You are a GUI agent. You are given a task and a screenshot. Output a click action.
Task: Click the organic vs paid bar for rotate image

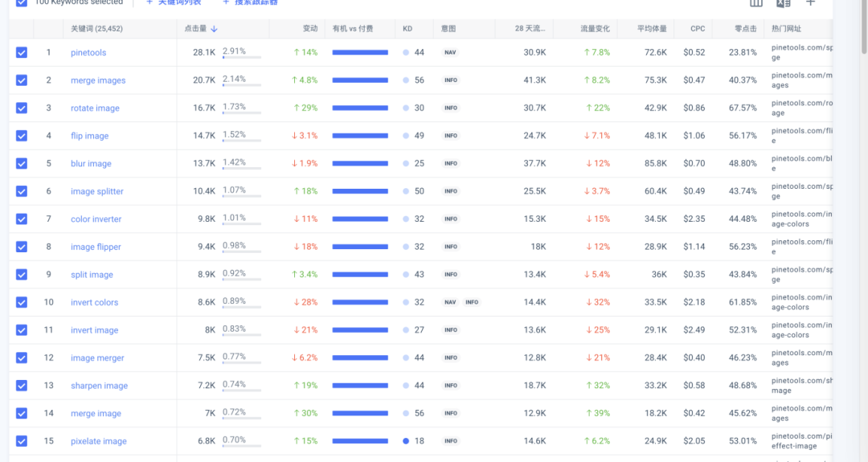point(360,108)
